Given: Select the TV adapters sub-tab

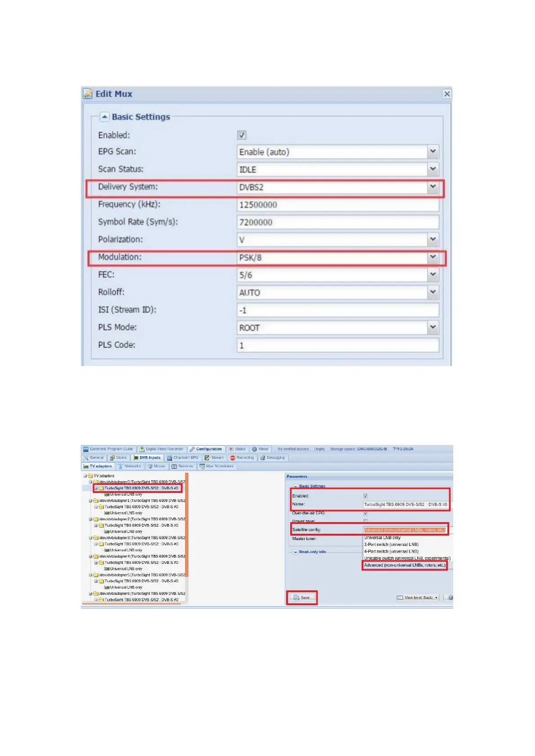Looking at the screenshot, I should click(97, 466).
